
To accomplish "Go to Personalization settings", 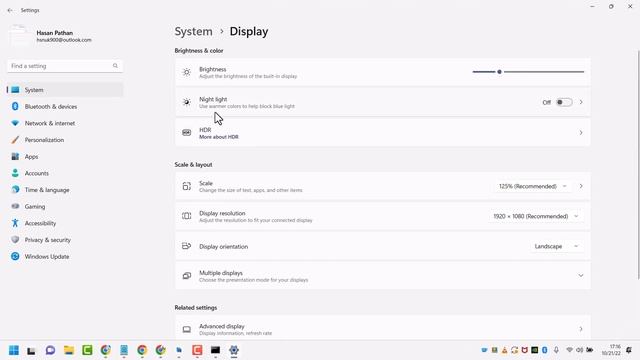I will [x=65, y=140].
